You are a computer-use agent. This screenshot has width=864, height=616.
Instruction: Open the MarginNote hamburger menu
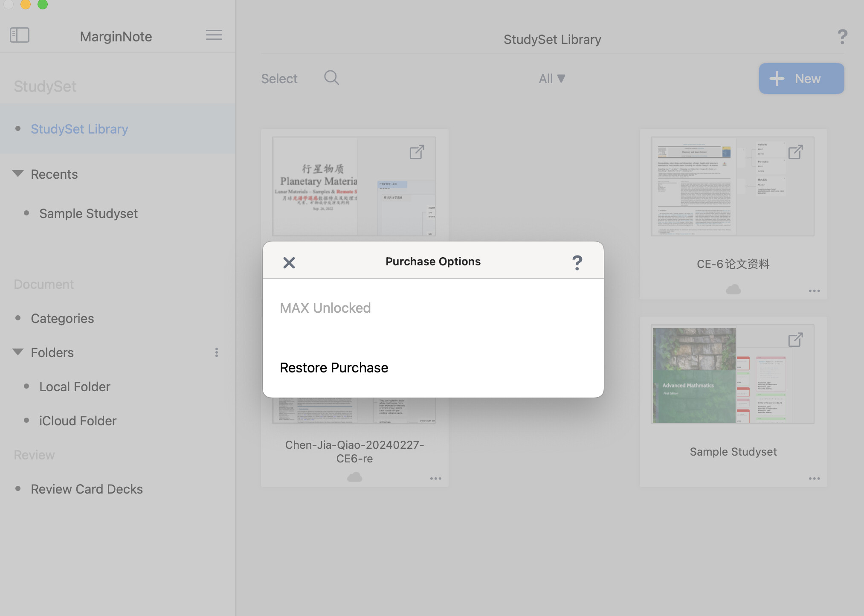coord(214,35)
